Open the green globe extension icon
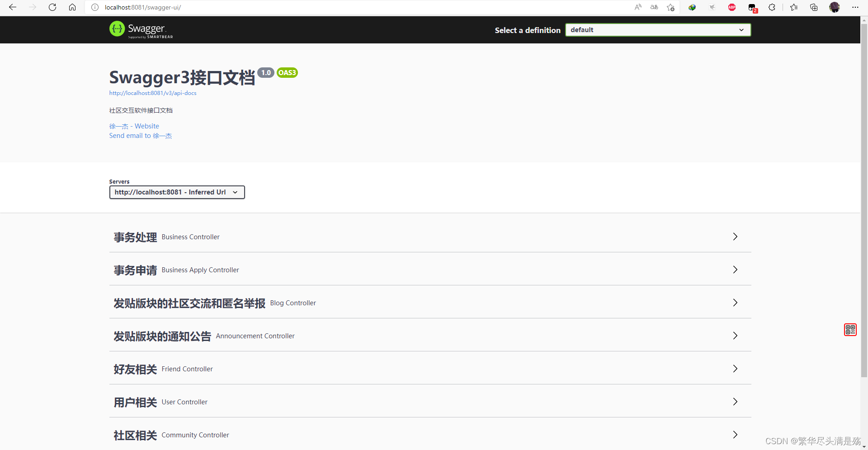The width and height of the screenshot is (868, 450). [692, 7]
